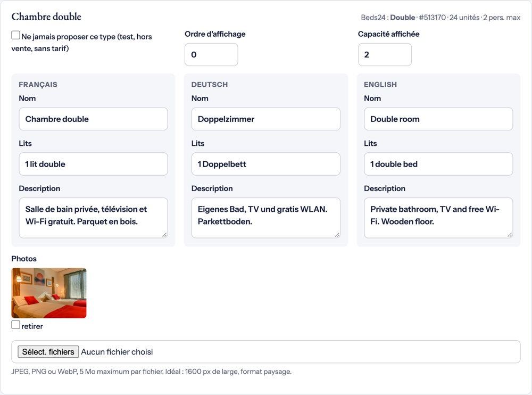
Task: Open the room photo thumbnail
Action: click(49, 293)
